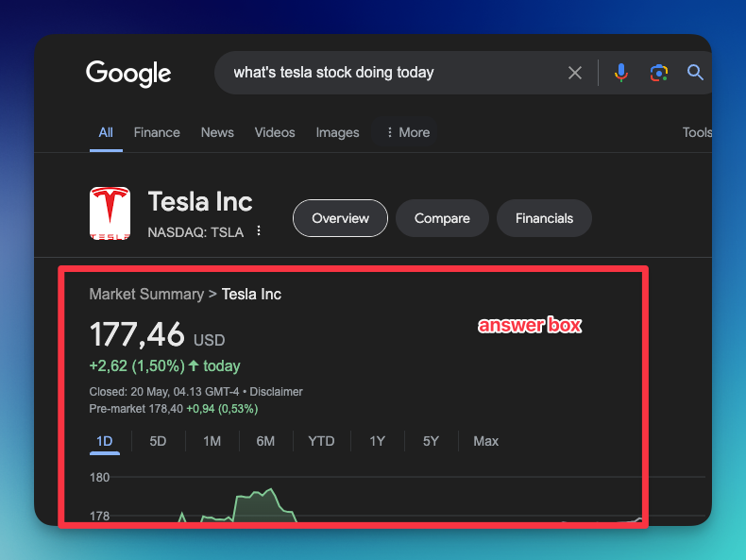The width and height of the screenshot is (746, 560).
Task: Expand the More search filters menu
Action: (408, 132)
